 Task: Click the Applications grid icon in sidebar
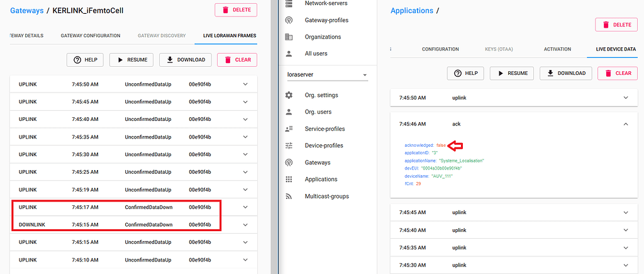pyautogui.click(x=289, y=180)
